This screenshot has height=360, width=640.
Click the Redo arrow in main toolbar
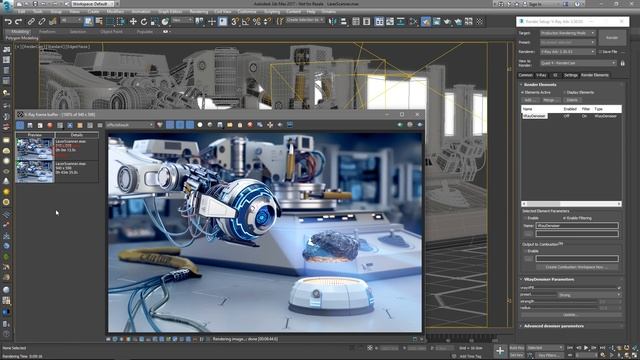(18, 21)
